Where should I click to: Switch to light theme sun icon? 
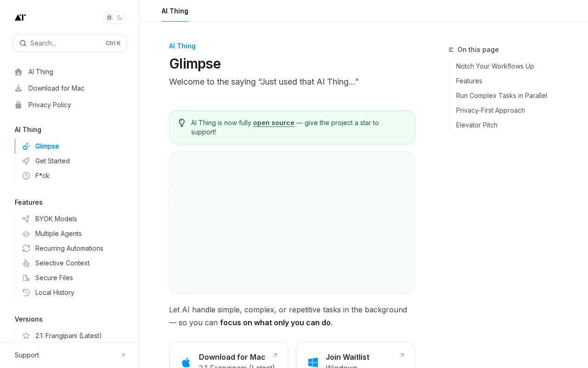click(x=109, y=17)
